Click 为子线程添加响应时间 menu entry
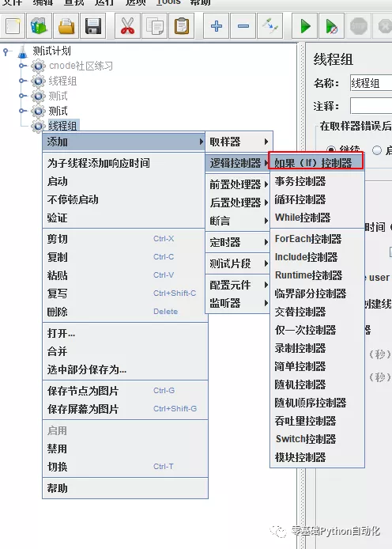 click(x=125, y=163)
